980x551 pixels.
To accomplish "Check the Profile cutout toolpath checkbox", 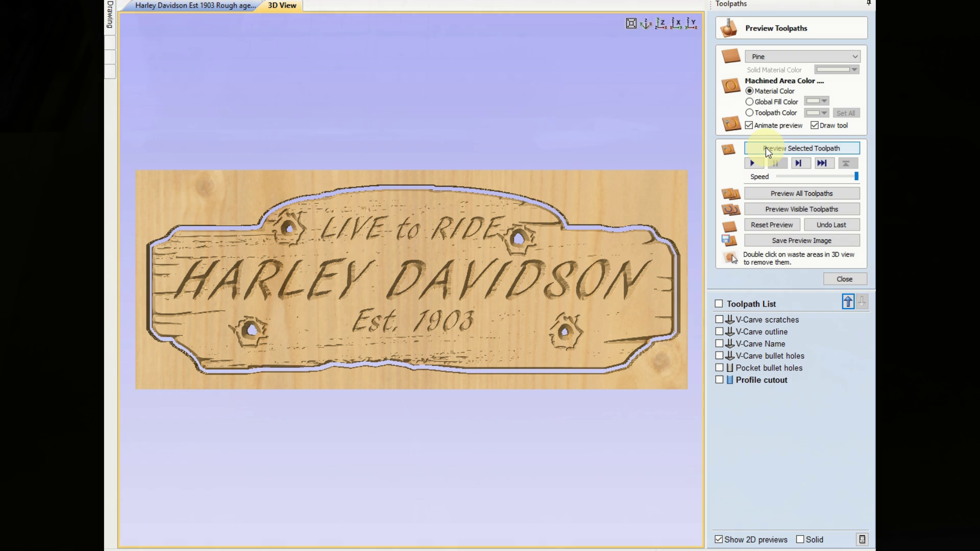I will pyautogui.click(x=719, y=380).
